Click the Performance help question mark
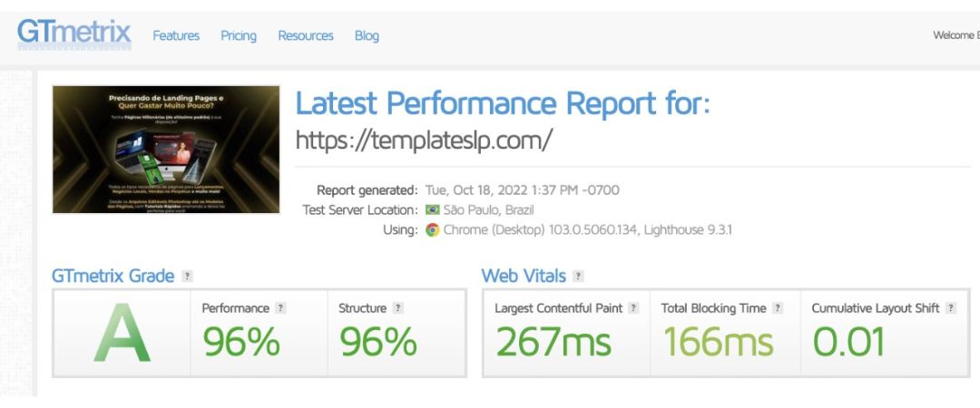This screenshot has width=980, height=408. 280,308
